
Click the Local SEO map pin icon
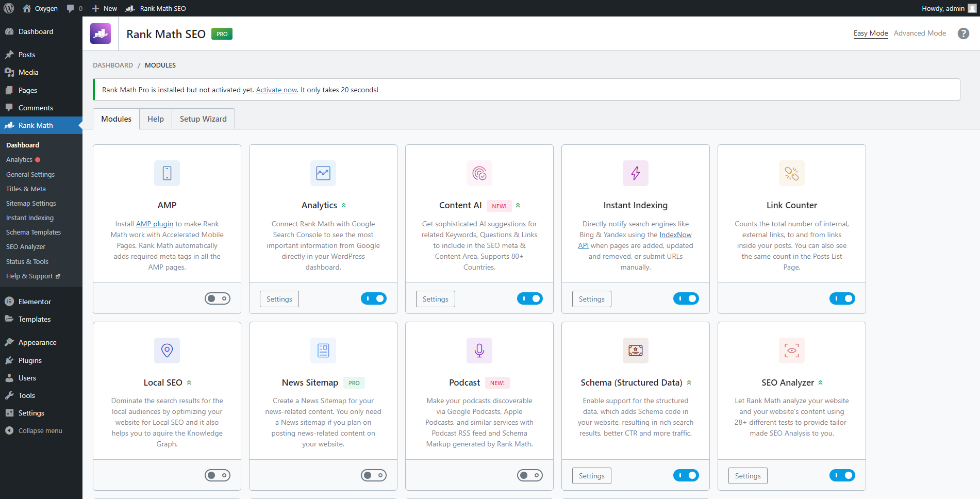click(x=167, y=351)
